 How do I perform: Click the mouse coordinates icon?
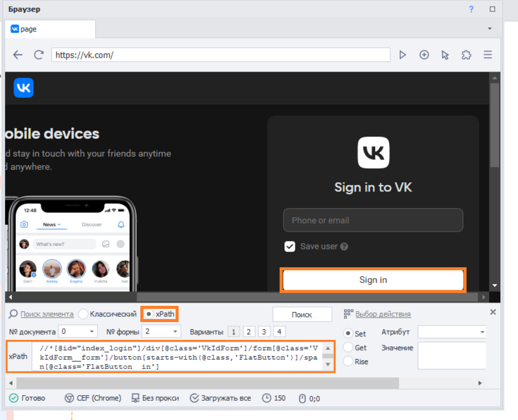(x=302, y=398)
